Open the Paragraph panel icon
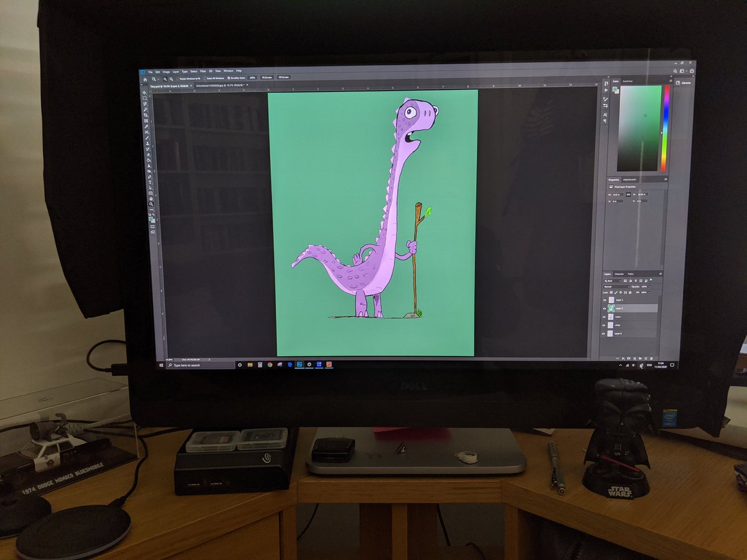The image size is (747, 560). [x=605, y=121]
